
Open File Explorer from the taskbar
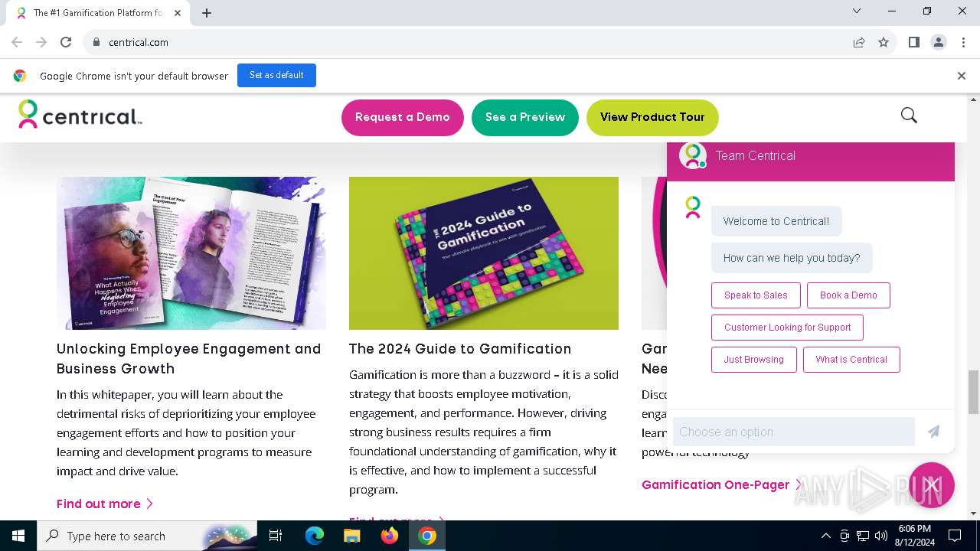[x=352, y=536]
